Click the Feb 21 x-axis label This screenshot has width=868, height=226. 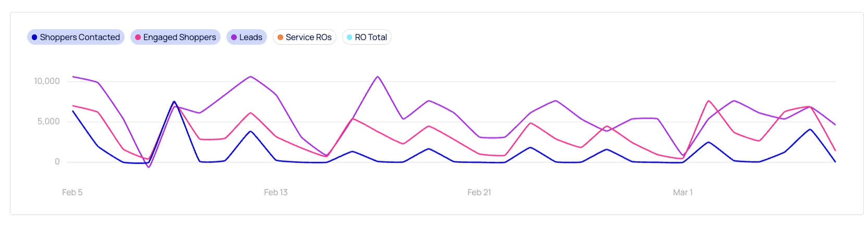click(x=479, y=192)
